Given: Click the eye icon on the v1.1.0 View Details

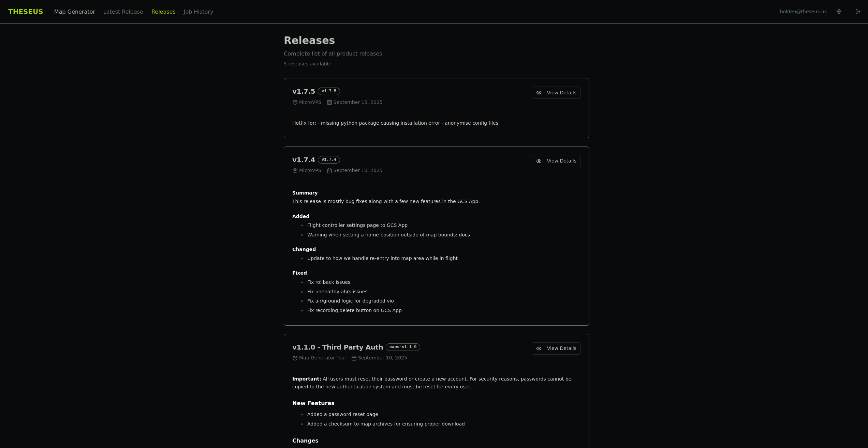Looking at the screenshot, I should click(x=539, y=349).
